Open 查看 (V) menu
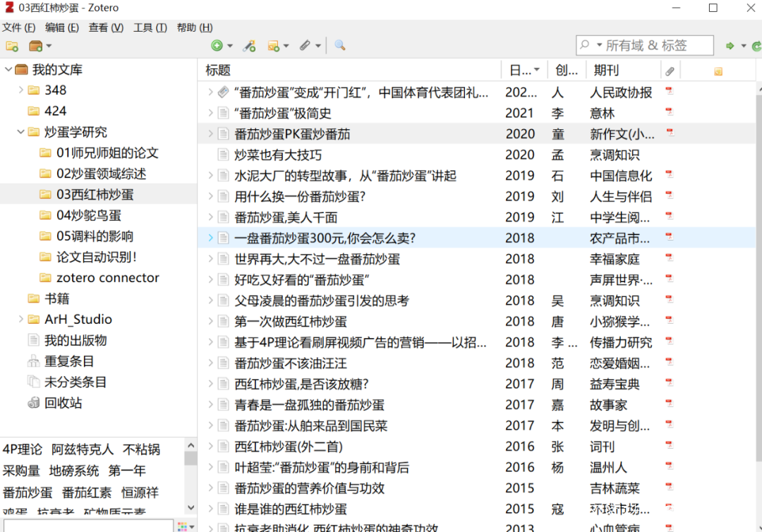The width and height of the screenshot is (762, 532). coord(106,28)
